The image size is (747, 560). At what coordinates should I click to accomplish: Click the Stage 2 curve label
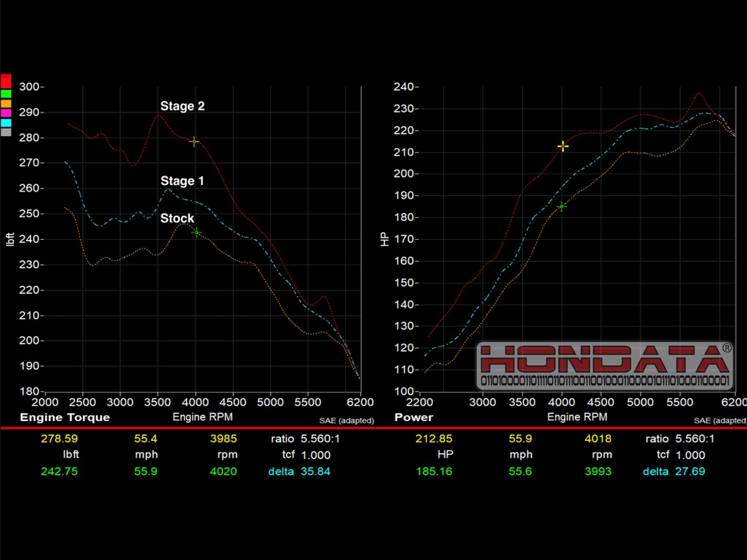click(182, 106)
